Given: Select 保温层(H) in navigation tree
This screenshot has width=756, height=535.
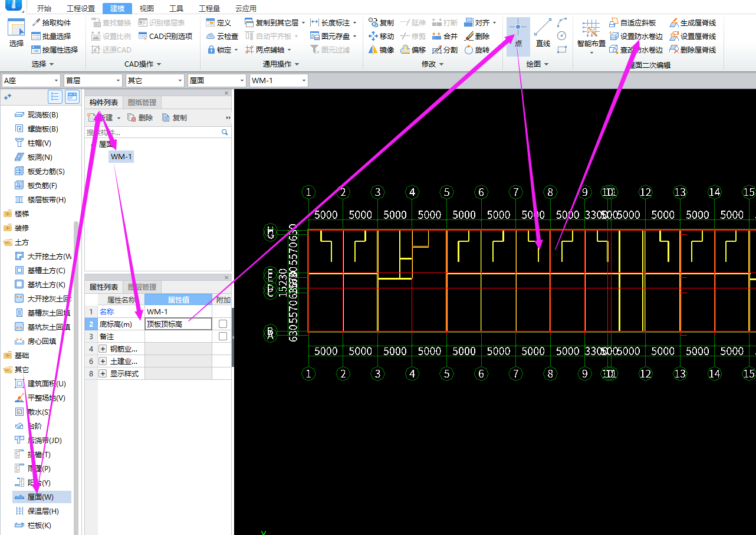Looking at the screenshot, I should point(43,511).
